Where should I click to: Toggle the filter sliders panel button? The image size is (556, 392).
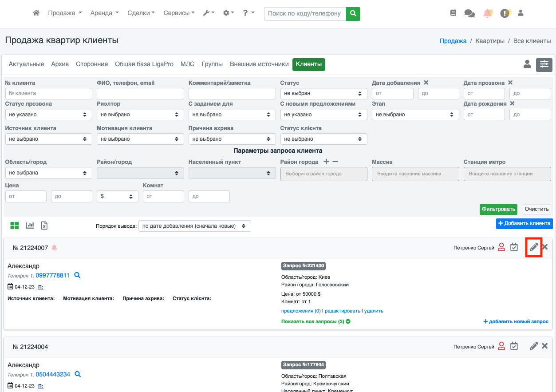point(544,65)
